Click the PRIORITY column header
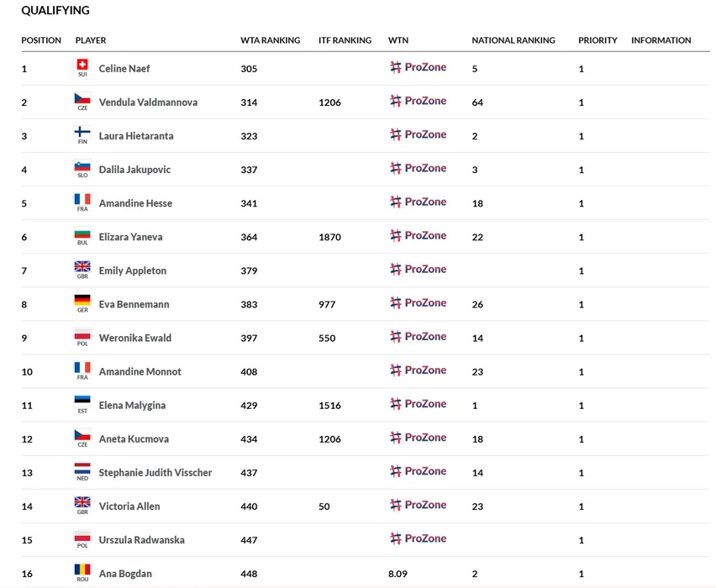This screenshot has height=588, width=716. pos(598,40)
